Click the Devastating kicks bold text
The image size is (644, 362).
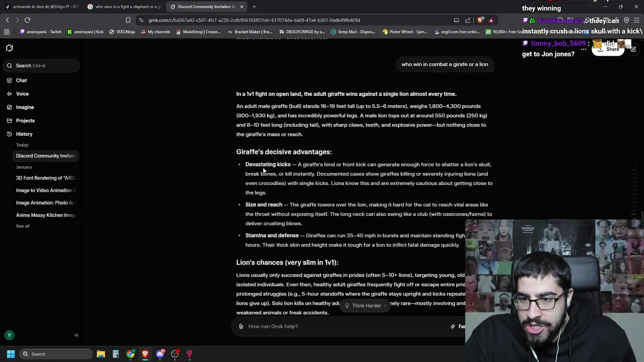pyautogui.click(x=268, y=164)
